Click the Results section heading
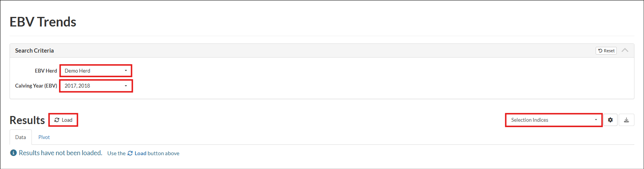 tap(27, 120)
